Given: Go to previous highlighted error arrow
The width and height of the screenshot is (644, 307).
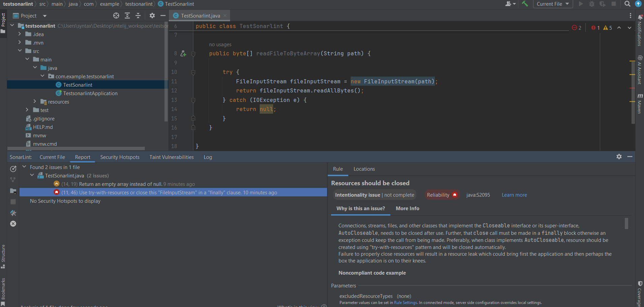Looking at the screenshot, I should [619, 28].
